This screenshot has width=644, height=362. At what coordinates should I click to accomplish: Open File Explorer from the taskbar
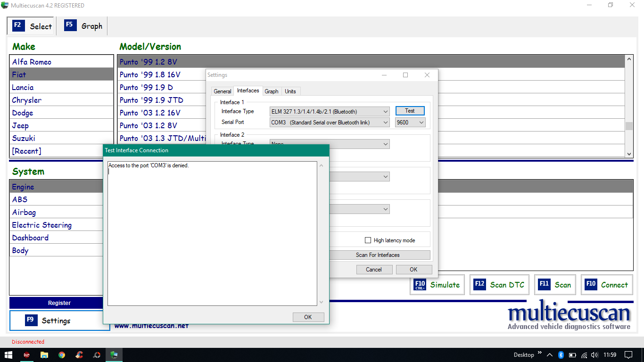(44, 355)
